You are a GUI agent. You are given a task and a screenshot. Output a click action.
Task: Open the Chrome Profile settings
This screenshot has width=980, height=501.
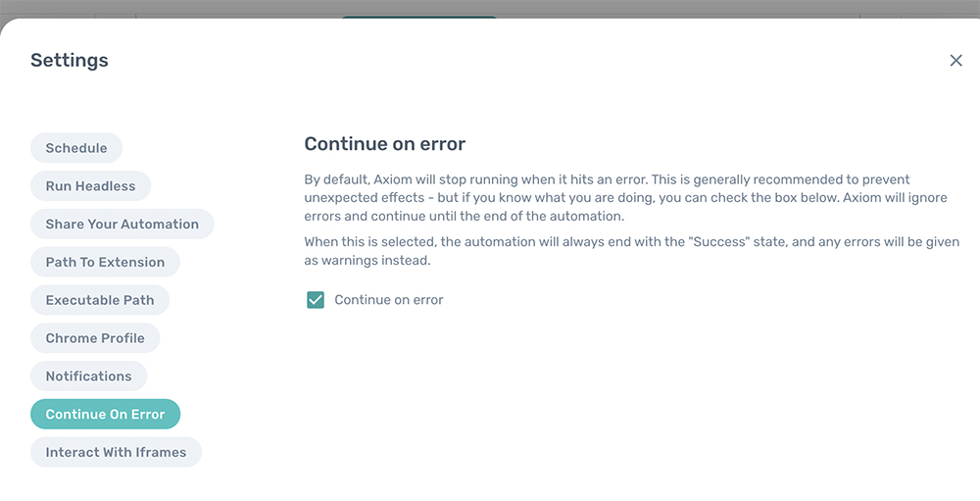click(95, 338)
